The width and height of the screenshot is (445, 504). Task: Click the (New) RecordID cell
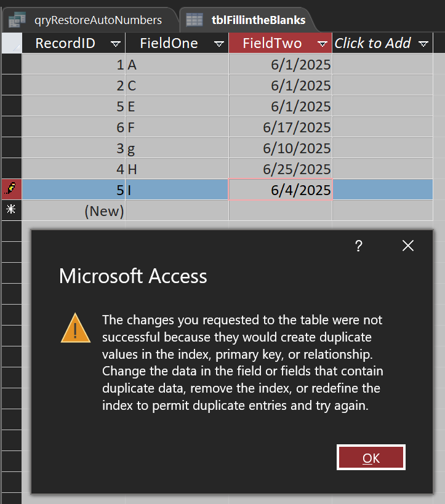tap(74, 211)
